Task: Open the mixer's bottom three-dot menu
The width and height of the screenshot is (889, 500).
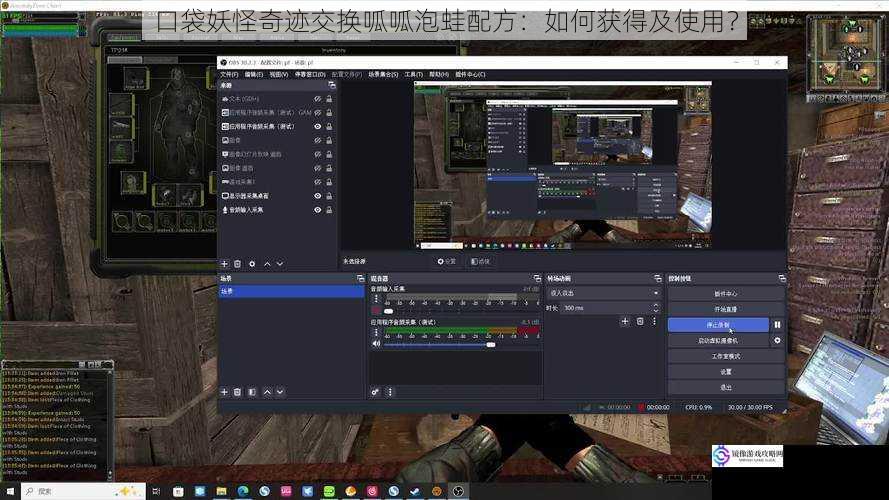Action: (x=390, y=392)
